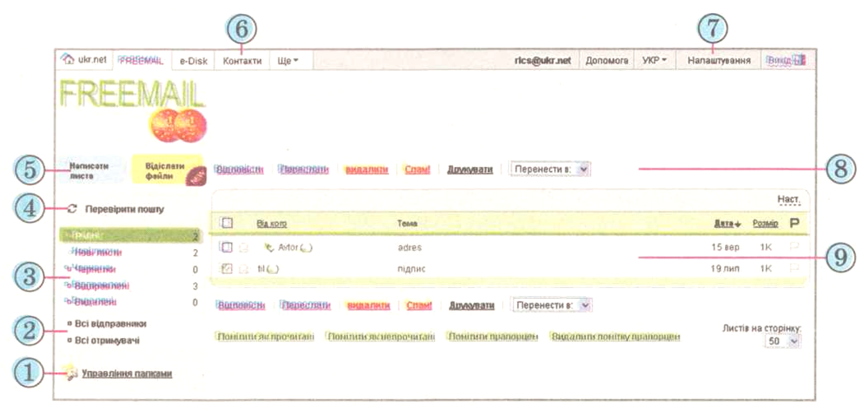This screenshot has height=413, width=868.
Task: Open the Управління папками link
Action: tap(127, 374)
